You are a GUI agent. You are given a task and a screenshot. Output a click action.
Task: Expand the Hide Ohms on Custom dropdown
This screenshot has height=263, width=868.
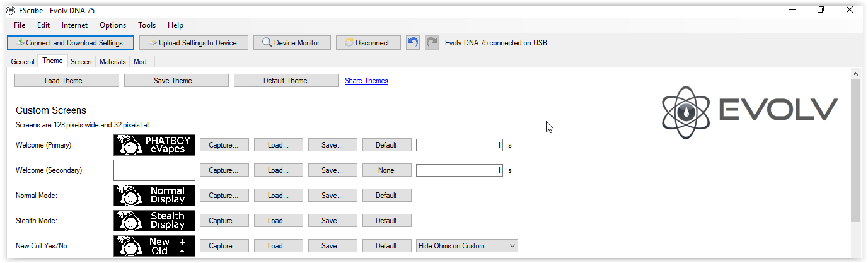pos(467,246)
